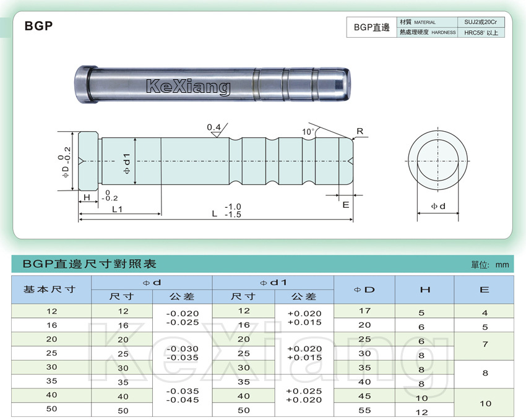
Task: Click the HRC58° 以上 hardness value
Action: [x=481, y=33]
